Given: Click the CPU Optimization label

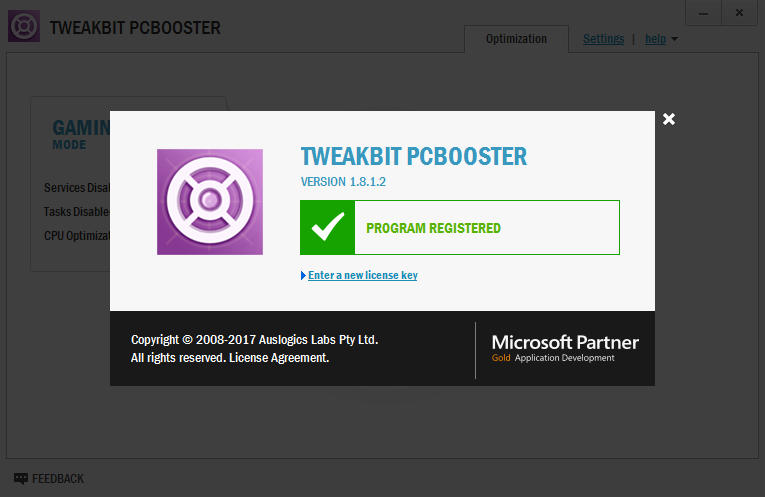Looking at the screenshot, I should 77,236.
